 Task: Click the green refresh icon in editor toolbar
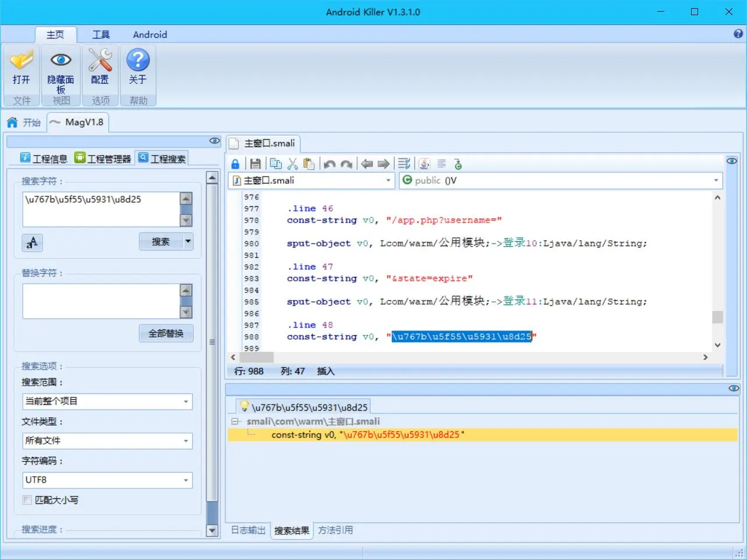click(458, 164)
